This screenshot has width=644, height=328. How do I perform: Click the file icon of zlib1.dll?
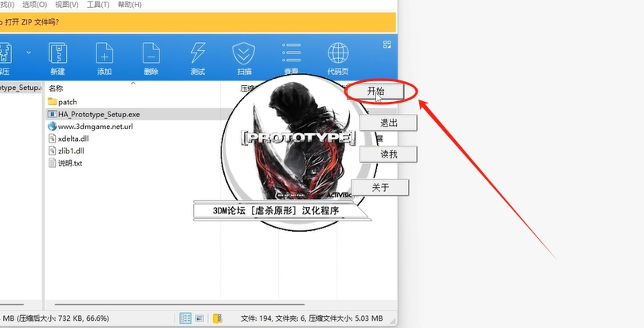point(52,150)
